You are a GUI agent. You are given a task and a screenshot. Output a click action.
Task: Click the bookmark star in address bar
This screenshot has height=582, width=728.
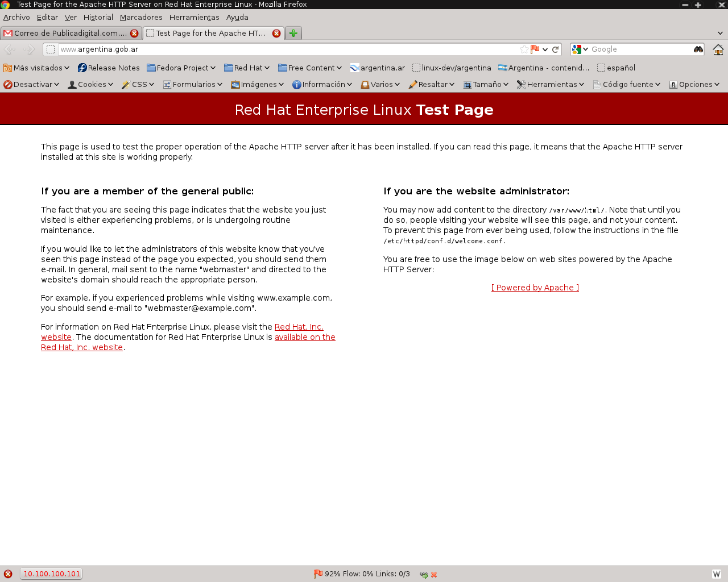[524, 49]
